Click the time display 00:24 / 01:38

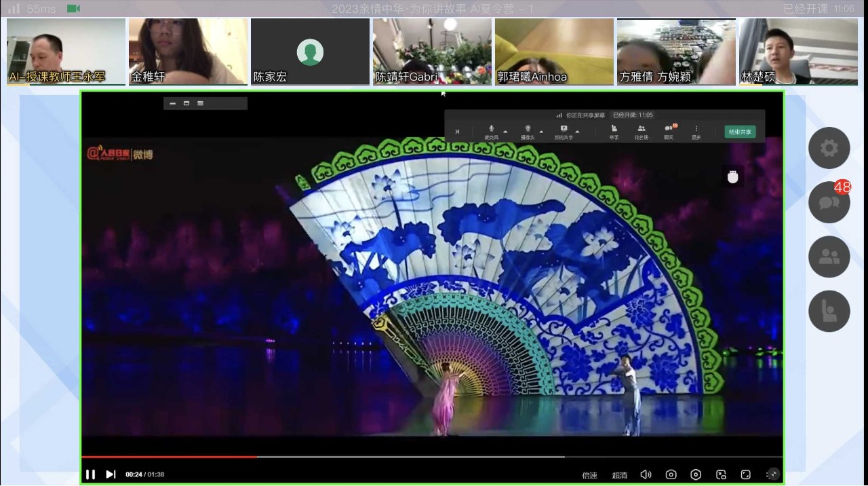[x=144, y=474]
